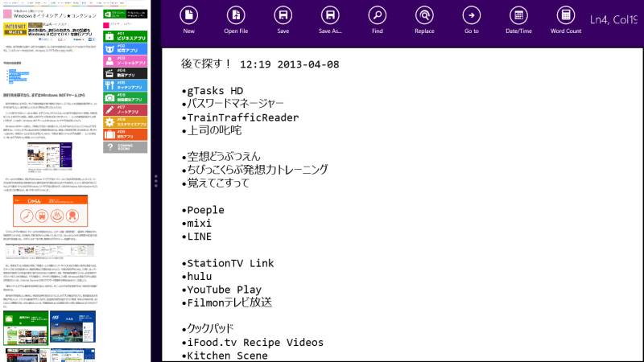Image resolution: width=644 pixels, height=362 pixels.
Task: Select the #04 black video apps category
Action: point(125,72)
